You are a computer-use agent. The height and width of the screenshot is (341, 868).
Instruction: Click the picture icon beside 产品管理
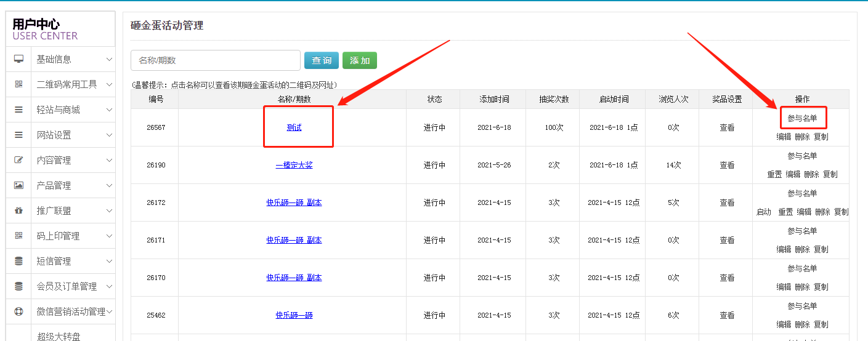point(18,185)
